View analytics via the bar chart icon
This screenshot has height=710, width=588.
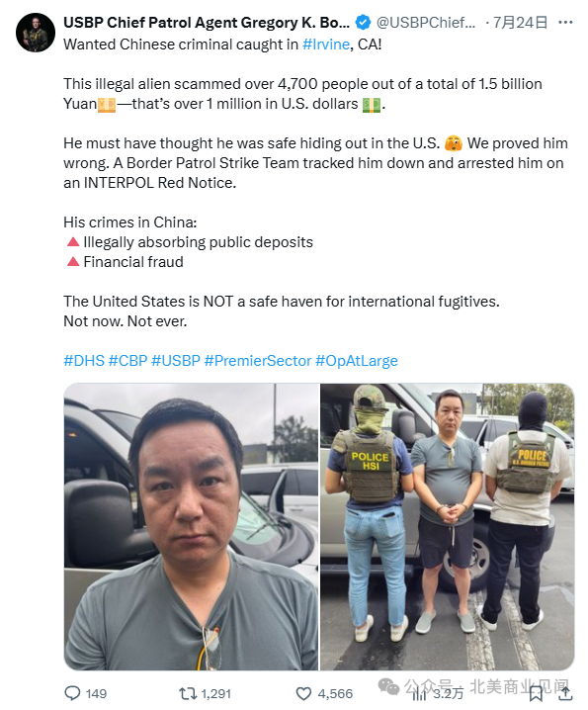420,693
